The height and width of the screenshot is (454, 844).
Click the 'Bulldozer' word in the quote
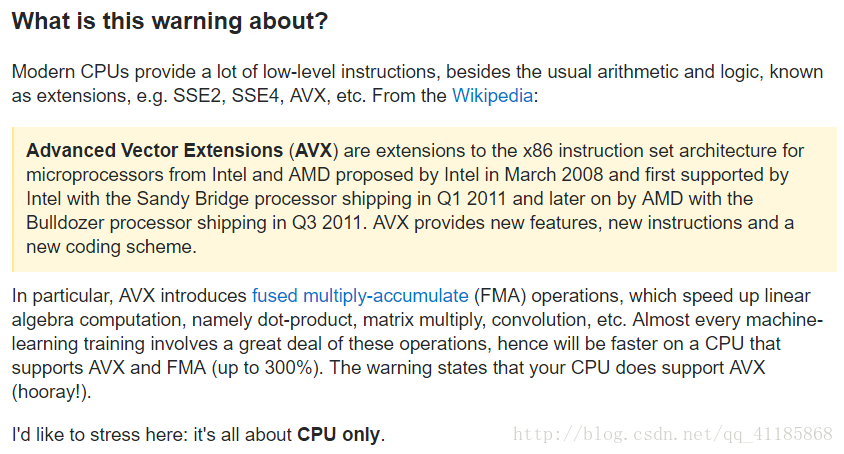[x=65, y=222]
